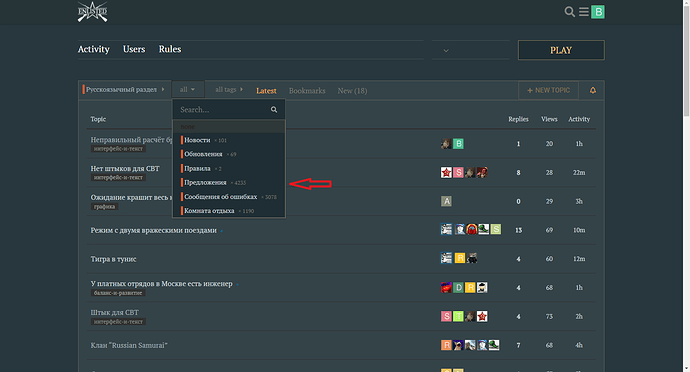Click the графика tag
This screenshot has width=690, height=372.
tap(104, 206)
